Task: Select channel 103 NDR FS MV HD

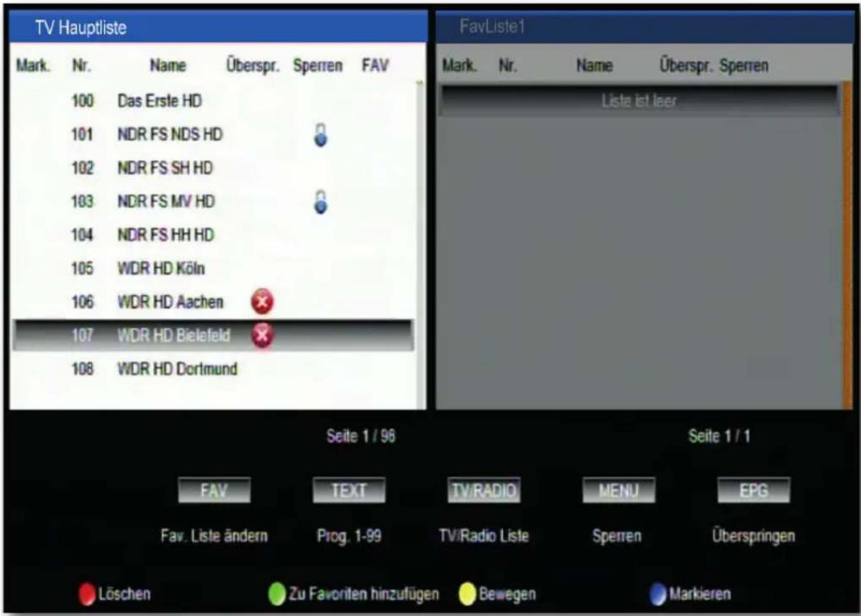Action: [x=213, y=202]
